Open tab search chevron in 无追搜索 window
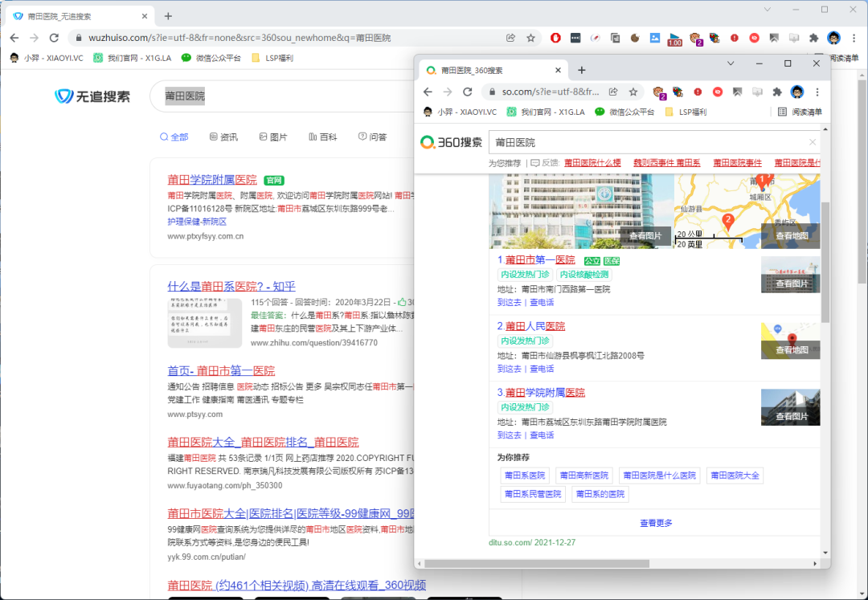The width and height of the screenshot is (868, 600). [x=768, y=9]
